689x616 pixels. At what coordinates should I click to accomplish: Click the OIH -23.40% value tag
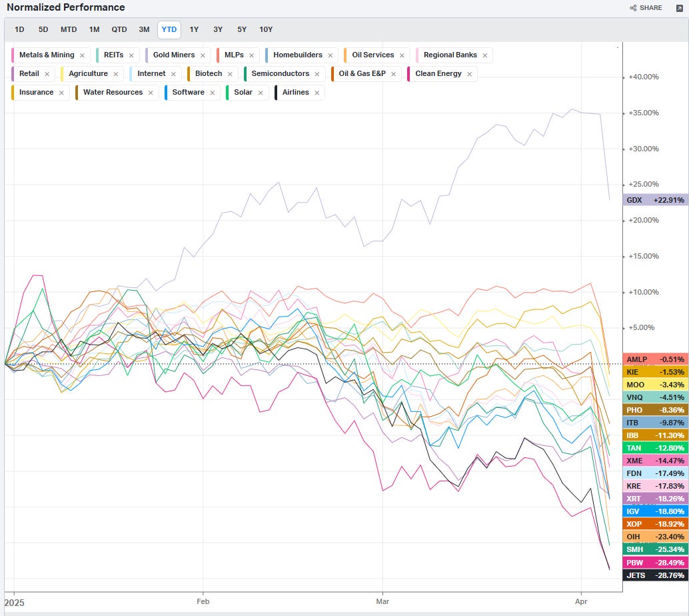[x=655, y=537]
